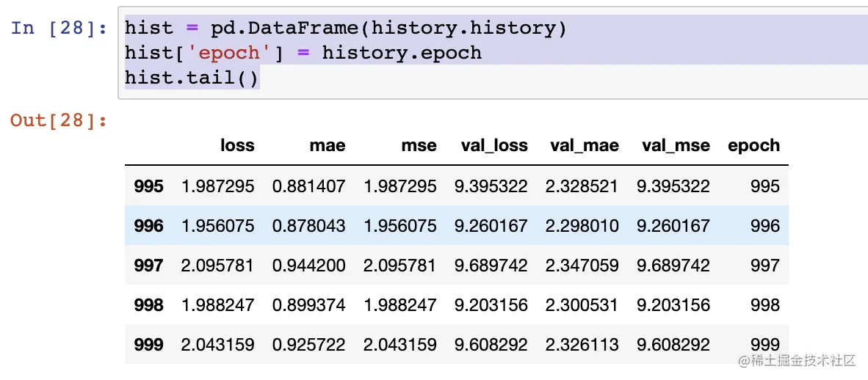Viewport: 868px width, 380px height.
Task: Select row index 998
Action: pos(148,305)
